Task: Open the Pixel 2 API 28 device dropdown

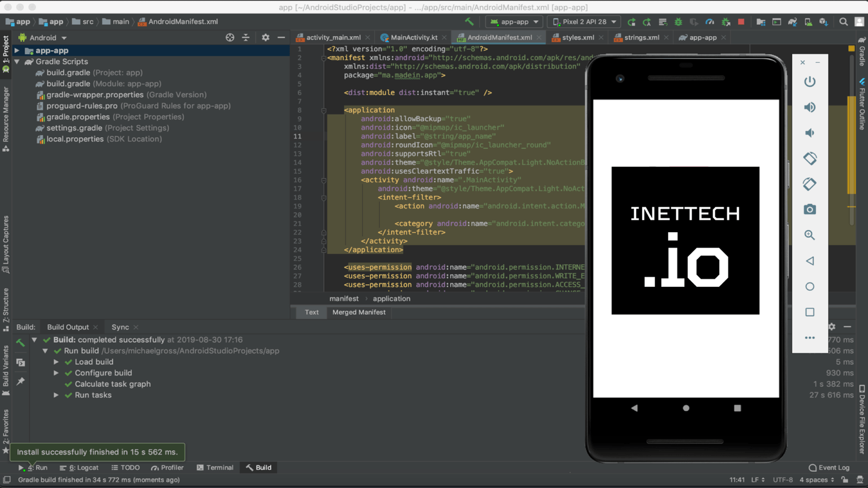Action: (x=584, y=22)
